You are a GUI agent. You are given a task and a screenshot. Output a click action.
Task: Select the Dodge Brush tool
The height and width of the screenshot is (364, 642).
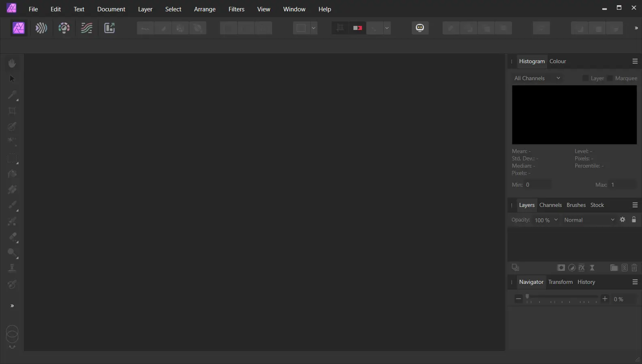coord(12,253)
